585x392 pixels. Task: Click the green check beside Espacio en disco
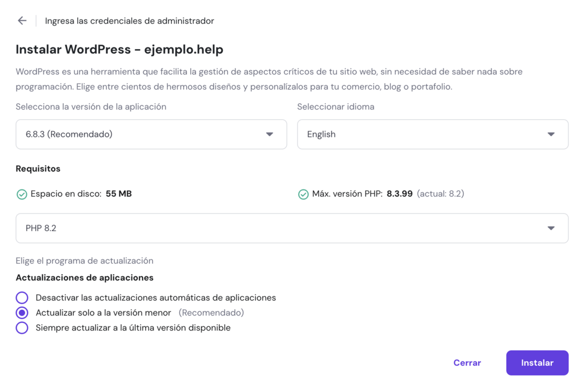coord(22,194)
